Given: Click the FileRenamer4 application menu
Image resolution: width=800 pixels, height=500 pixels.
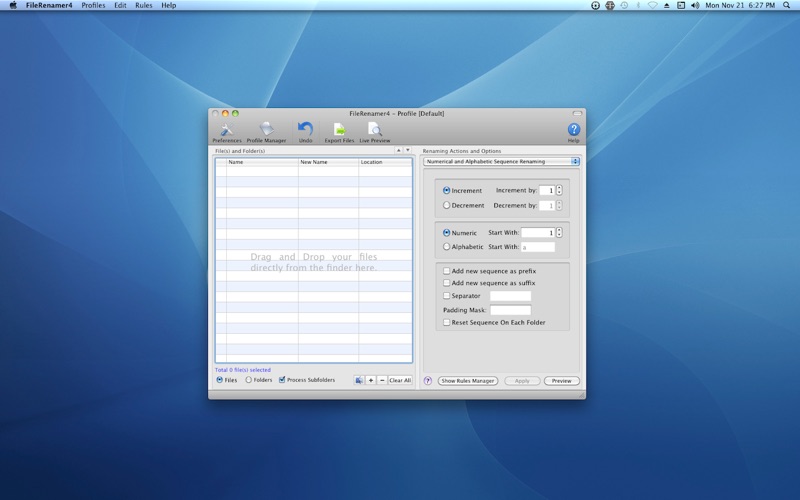Looking at the screenshot, I should [49, 5].
